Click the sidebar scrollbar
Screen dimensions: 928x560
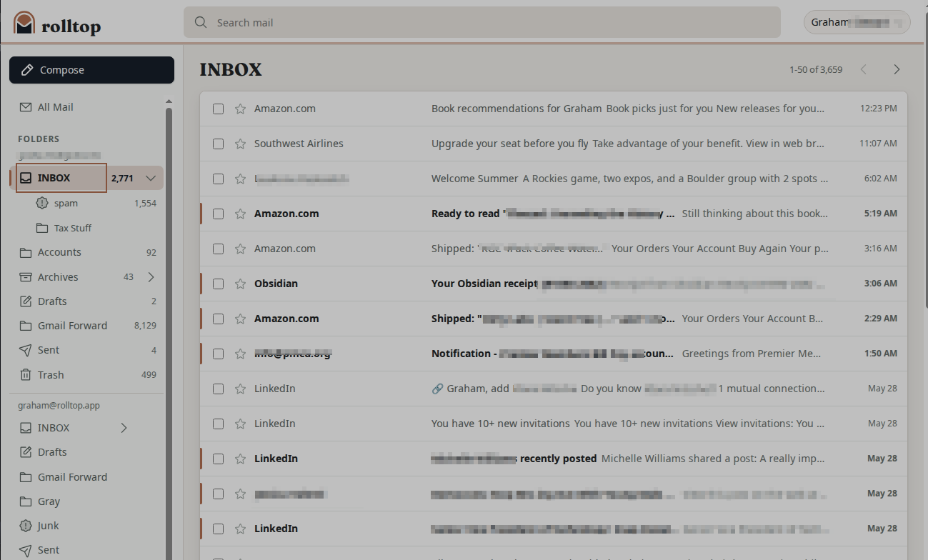[169, 334]
